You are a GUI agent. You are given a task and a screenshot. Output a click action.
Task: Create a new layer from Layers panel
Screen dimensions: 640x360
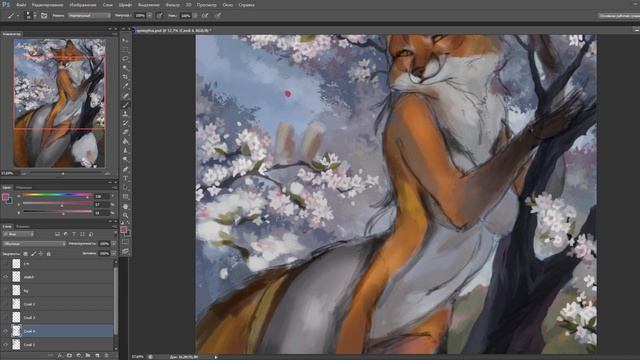[97, 356]
